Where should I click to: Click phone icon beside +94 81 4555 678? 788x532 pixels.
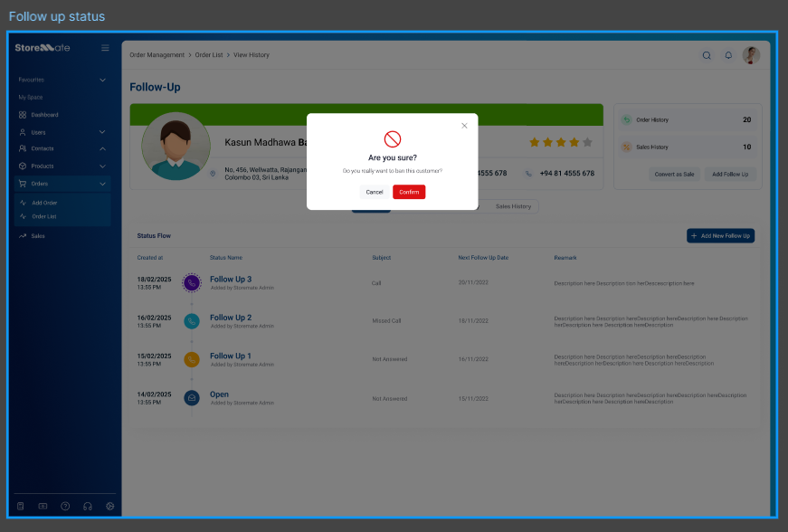pos(528,174)
